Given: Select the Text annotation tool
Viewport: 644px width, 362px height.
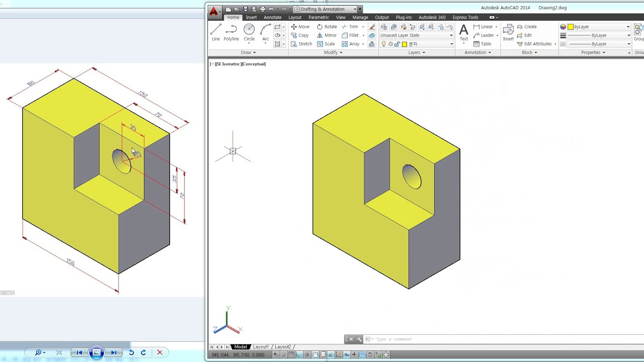Looking at the screenshot, I should pos(463,32).
